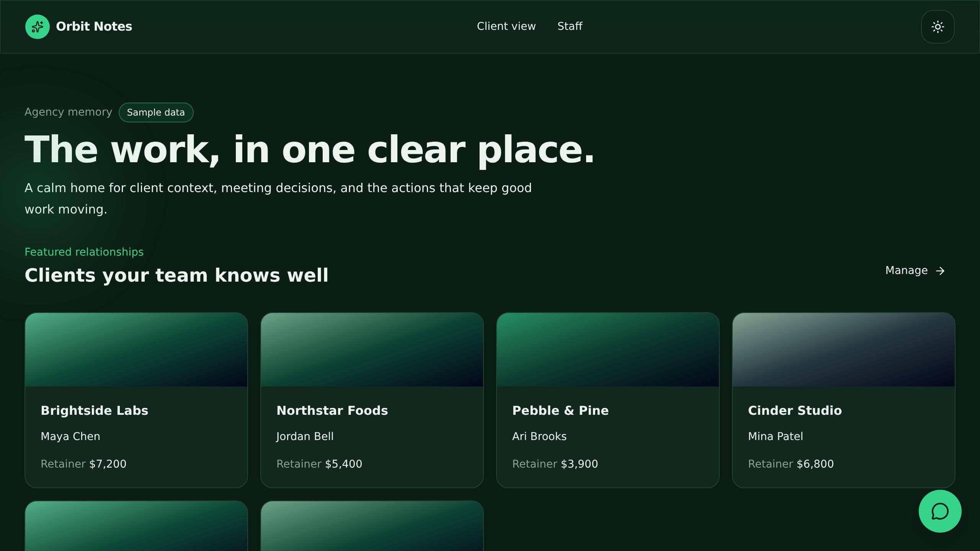
Task: Select contact name Maya Chen
Action: point(70,437)
